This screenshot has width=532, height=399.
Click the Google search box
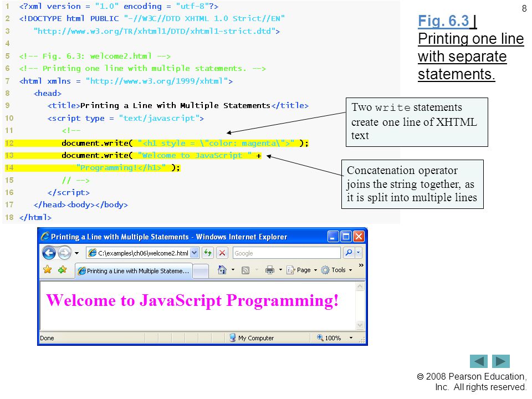tap(287, 253)
